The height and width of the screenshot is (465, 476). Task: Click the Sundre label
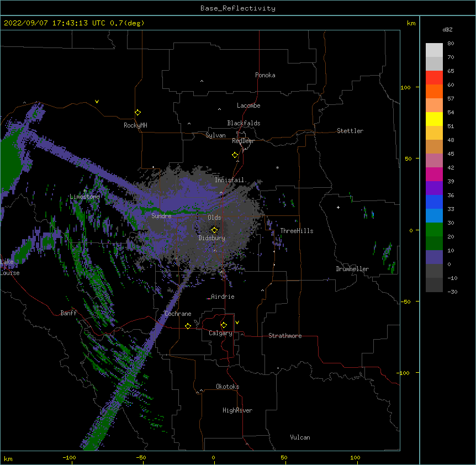pyautogui.click(x=161, y=216)
